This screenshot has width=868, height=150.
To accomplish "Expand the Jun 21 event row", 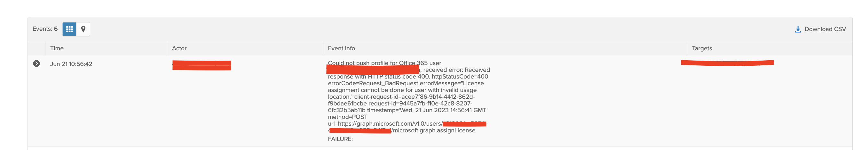I will click(36, 63).
